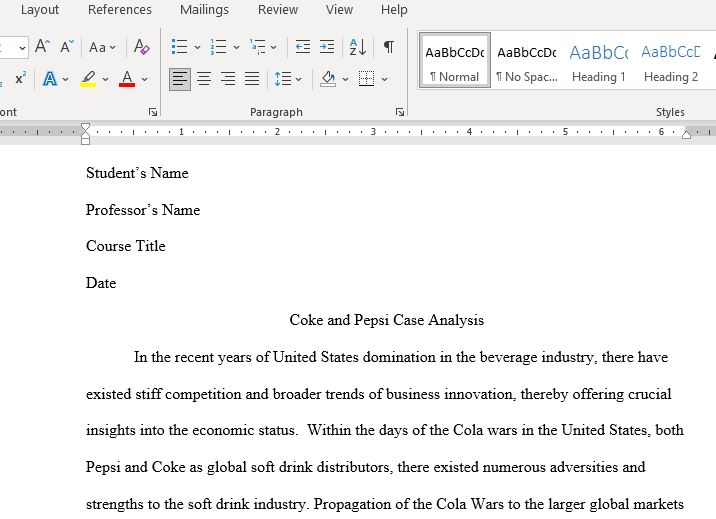This screenshot has width=716, height=519.
Task: Toggle Center paragraph alignment
Action: click(x=204, y=79)
